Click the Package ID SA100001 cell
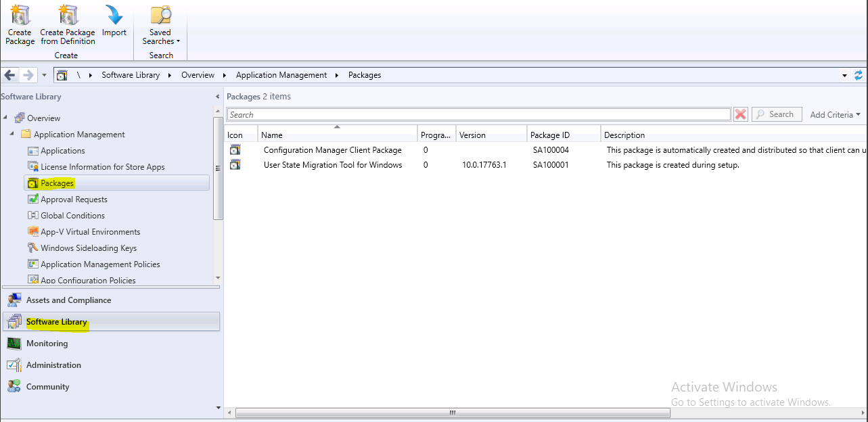This screenshot has width=868, height=422. [551, 165]
